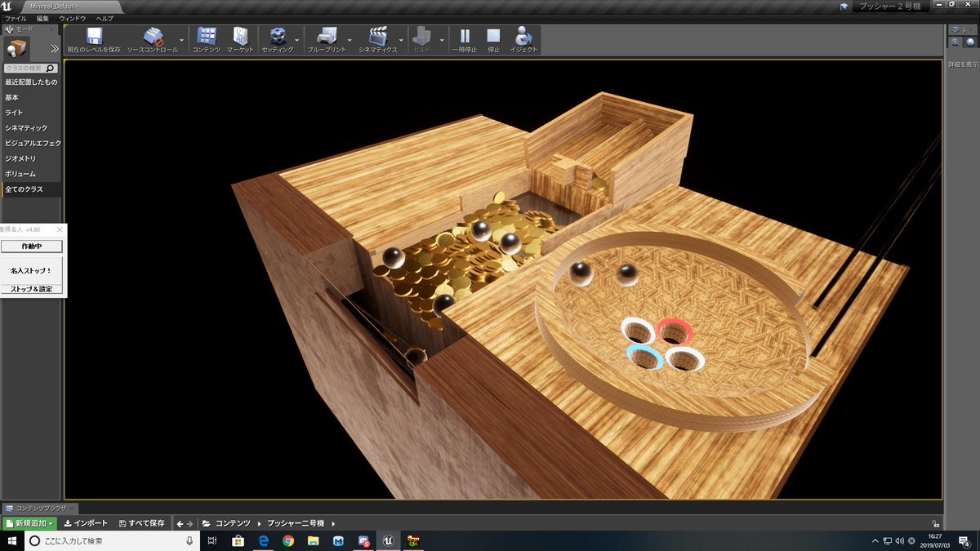
Task: Open the シネマティクス (cinematics) toolbar icon
Action: pyautogui.click(x=378, y=39)
